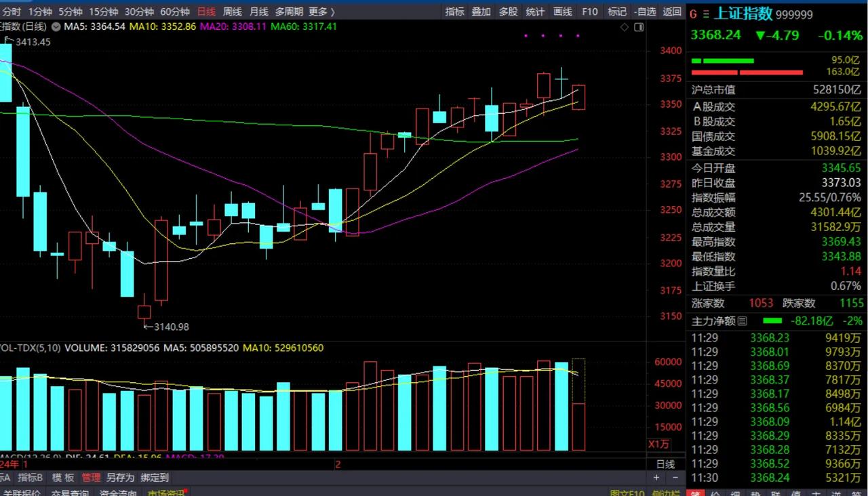The height and width of the screenshot is (496, 868).
Task: Select the 60分钟 period
Action: pyautogui.click(x=175, y=12)
